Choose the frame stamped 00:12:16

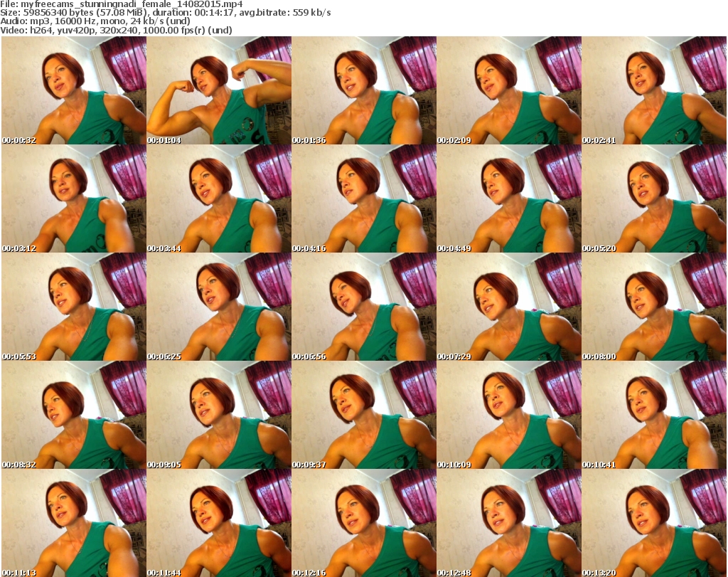click(364, 523)
